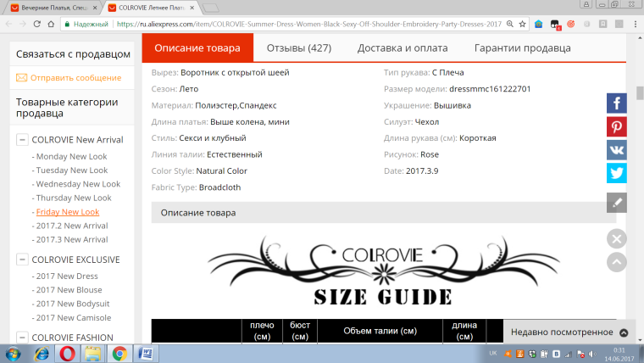Open 2017.3 New Arrival category
Screen dimensions: 644x363
72,239
